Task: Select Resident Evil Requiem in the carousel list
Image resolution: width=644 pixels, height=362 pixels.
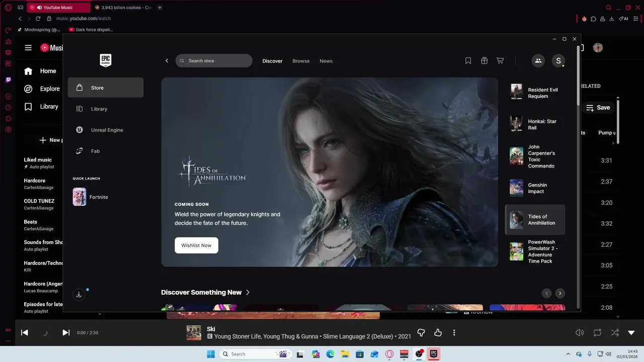Action: pos(535,93)
